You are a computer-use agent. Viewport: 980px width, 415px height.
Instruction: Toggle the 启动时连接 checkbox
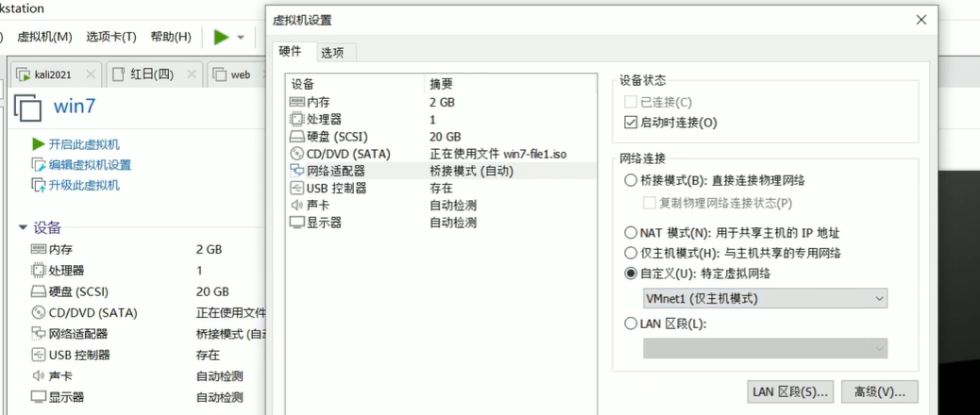(632, 123)
